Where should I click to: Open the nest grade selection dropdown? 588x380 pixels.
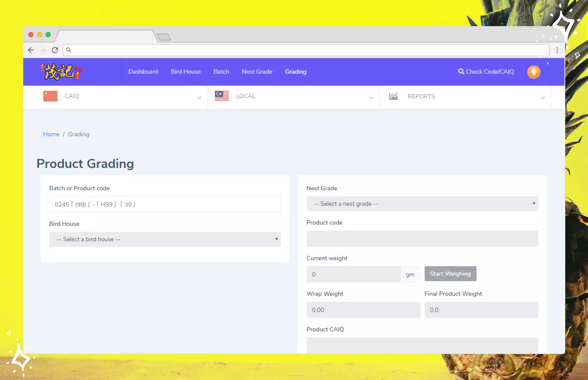pyautogui.click(x=422, y=204)
